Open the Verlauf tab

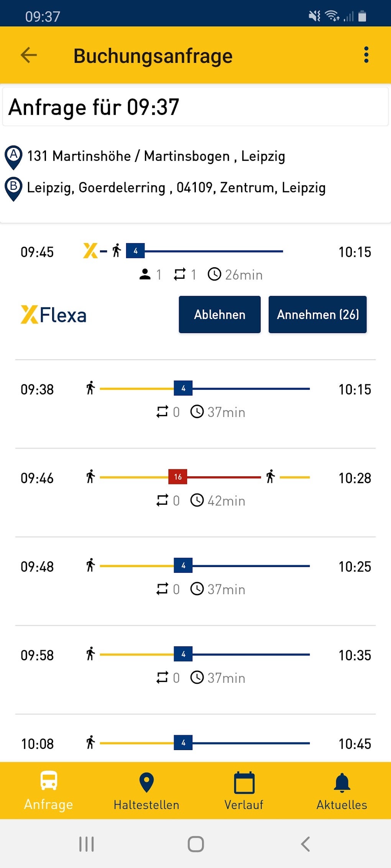pyautogui.click(x=244, y=791)
